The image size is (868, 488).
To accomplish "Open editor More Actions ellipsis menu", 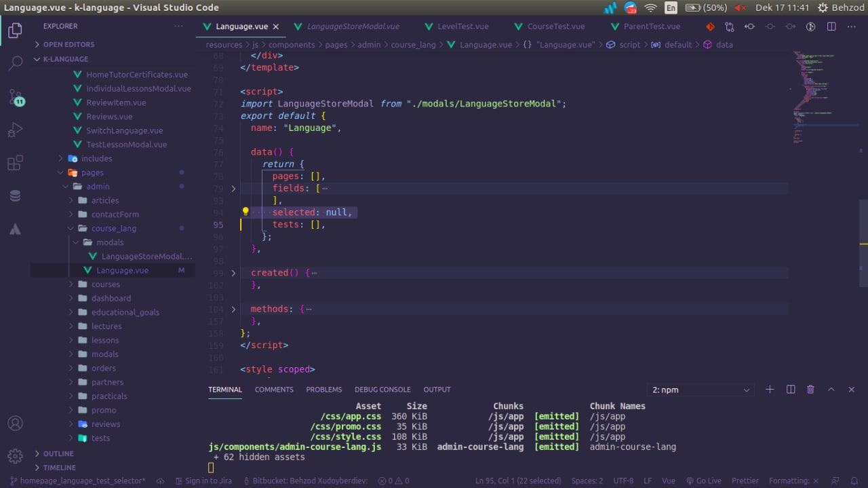I will click(852, 26).
